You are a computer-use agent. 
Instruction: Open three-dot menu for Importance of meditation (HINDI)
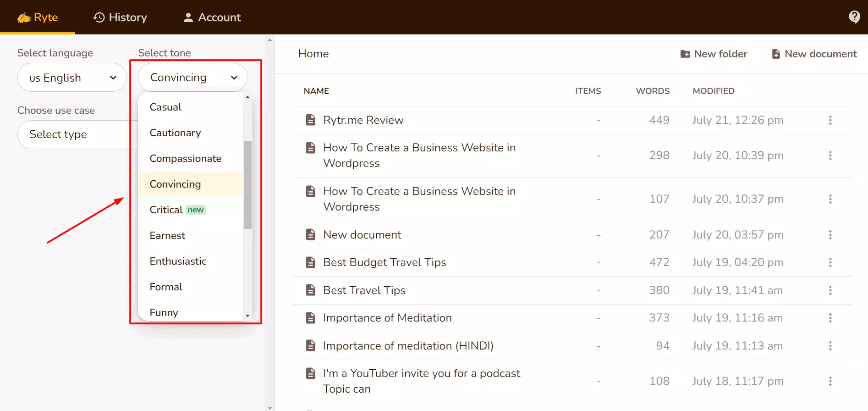tap(830, 346)
